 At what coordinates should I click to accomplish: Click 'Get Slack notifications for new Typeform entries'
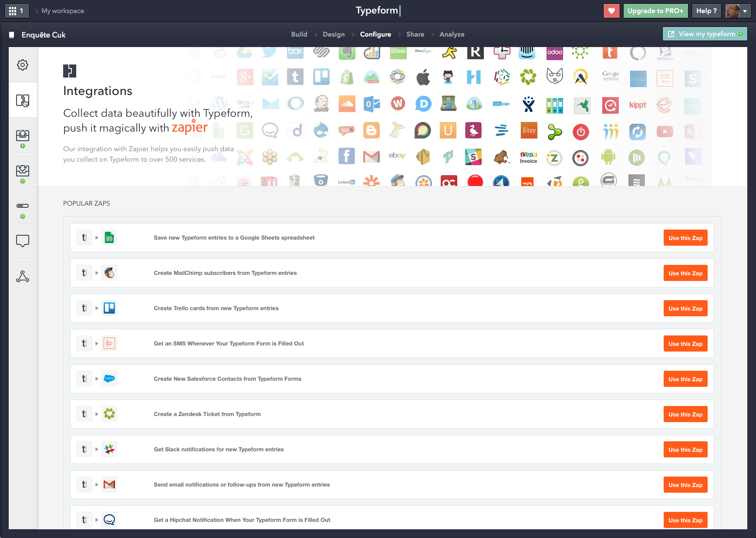click(219, 450)
